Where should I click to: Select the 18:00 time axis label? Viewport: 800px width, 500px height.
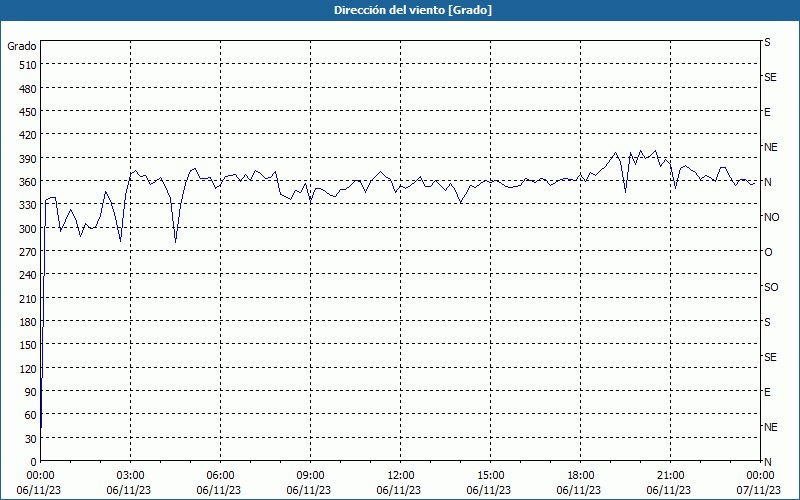pyautogui.click(x=581, y=476)
